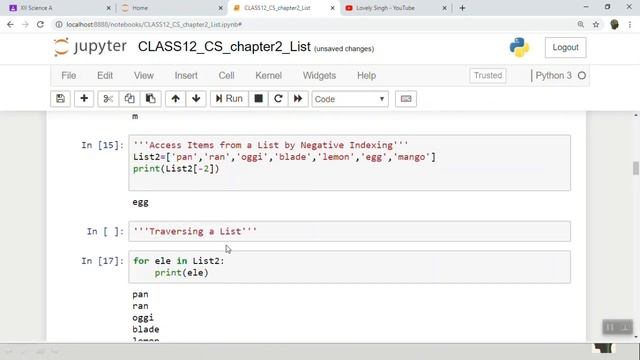
Task: Go forward in browser history
Action: pyautogui.click(x=25, y=24)
